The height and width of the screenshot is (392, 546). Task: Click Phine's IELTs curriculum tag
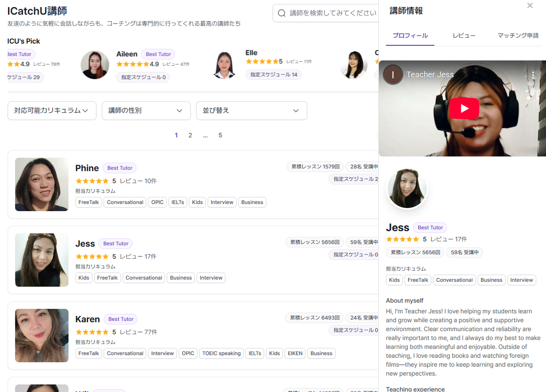178,202
